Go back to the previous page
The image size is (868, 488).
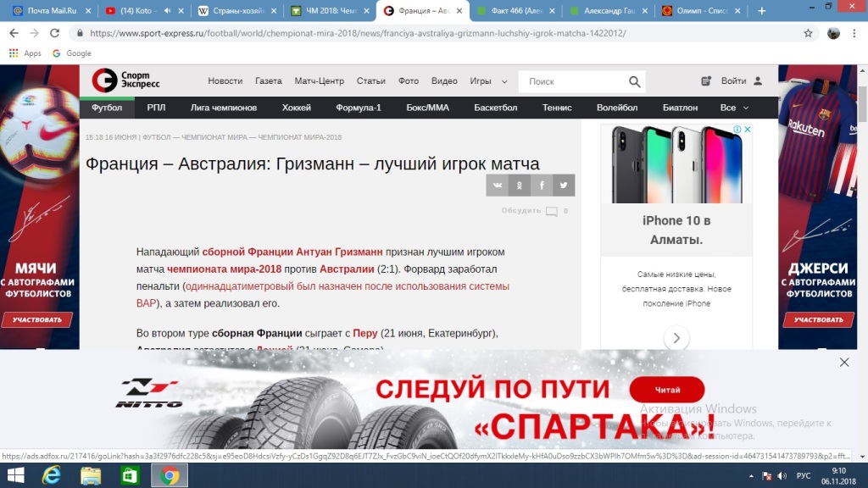click(x=14, y=33)
